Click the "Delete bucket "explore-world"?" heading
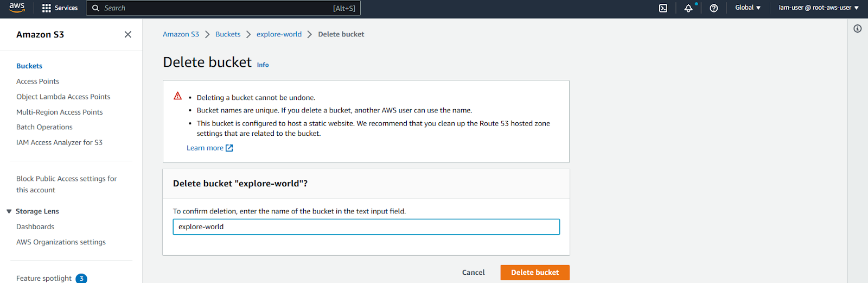The width and height of the screenshot is (868, 283). click(x=240, y=184)
